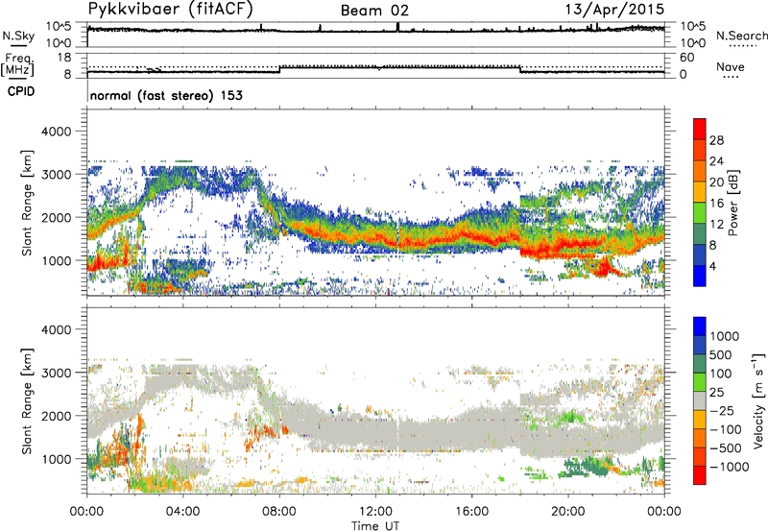Click the 18 MHz frequency axis tick

tap(64, 58)
